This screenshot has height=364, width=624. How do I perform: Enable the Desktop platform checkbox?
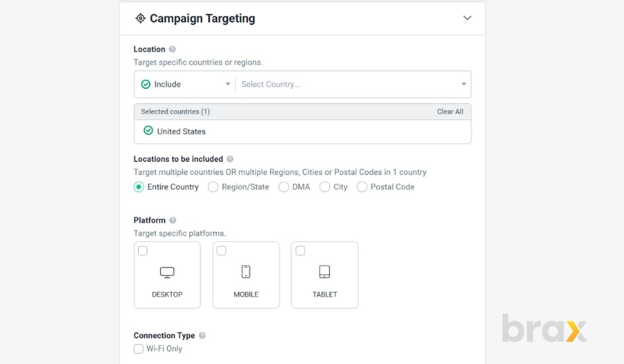pyautogui.click(x=143, y=251)
